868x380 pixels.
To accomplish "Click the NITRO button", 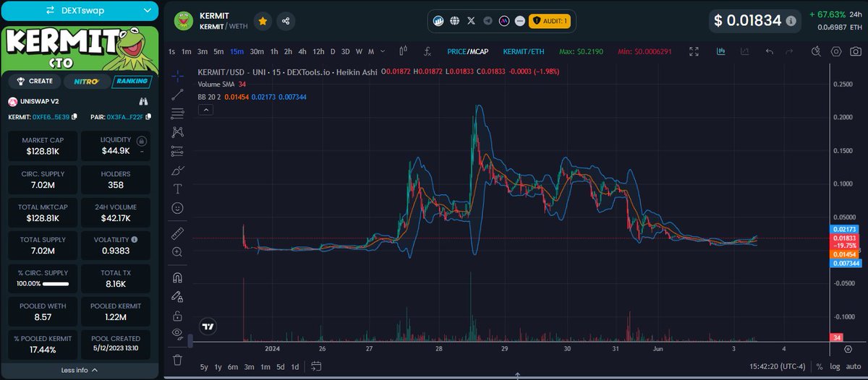I will [x=86, y=81].
